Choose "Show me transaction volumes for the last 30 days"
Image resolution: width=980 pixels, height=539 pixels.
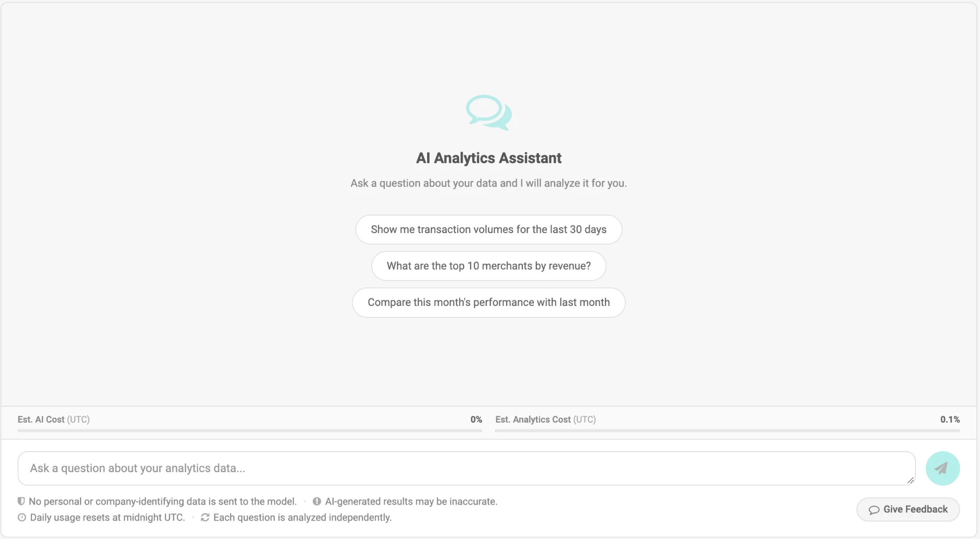(x=489, y=230)
